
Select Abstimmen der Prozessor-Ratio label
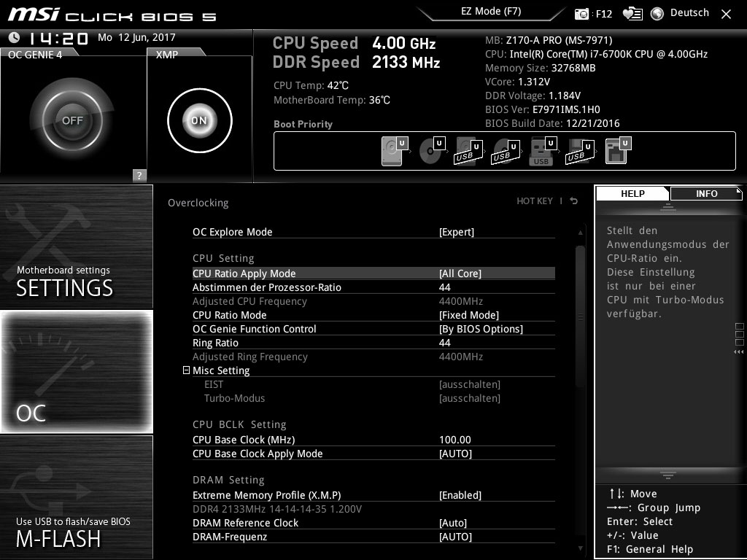click(267, 287)
